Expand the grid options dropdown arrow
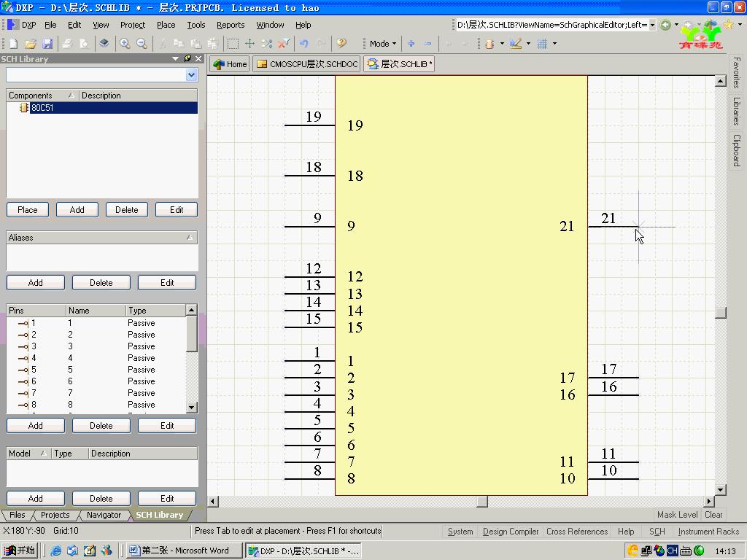Image resolution: width=747 pixels, height=560 pixels. click(554, 44)
